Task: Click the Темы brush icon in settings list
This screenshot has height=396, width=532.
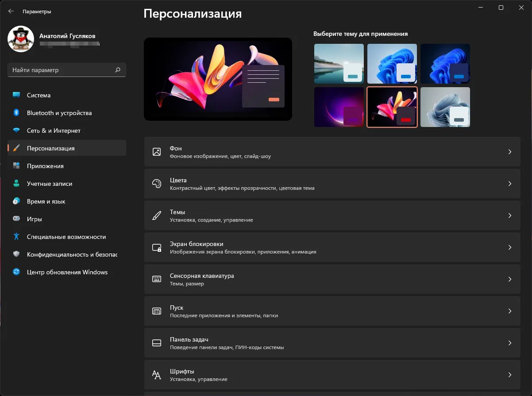Action: point(157,215)
